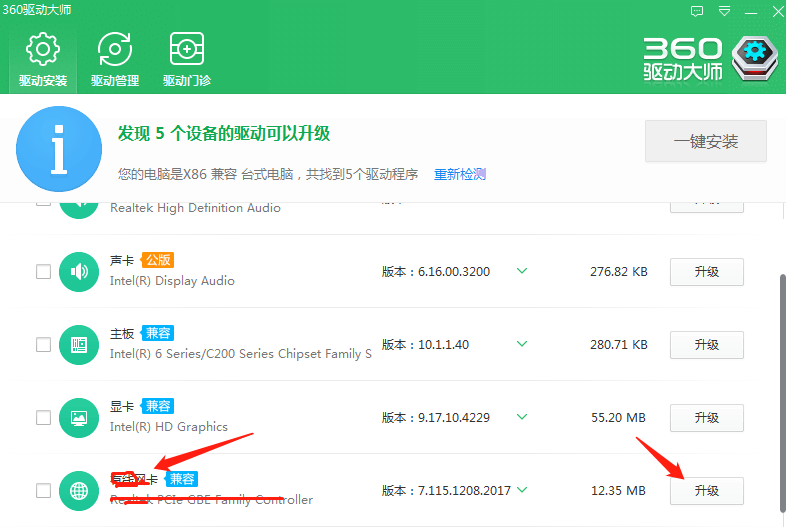Check the Intel 6 Series Chipset checkbox
786x527 pixels.
coord(44,345)
